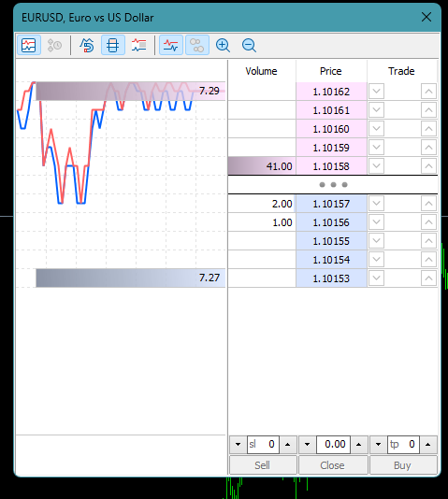Place buy order arrow at price 1.10158
The height and width of the screenshot is (499, 448).
(428, 166)
